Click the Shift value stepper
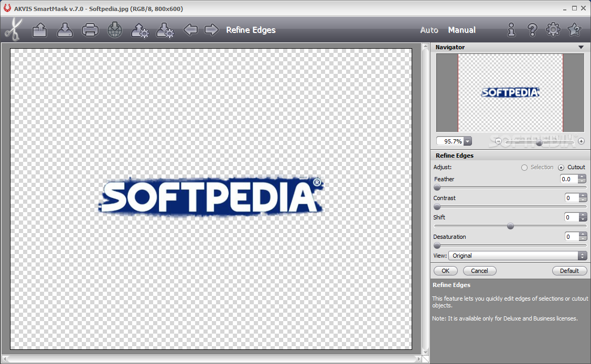 point(583,217)
